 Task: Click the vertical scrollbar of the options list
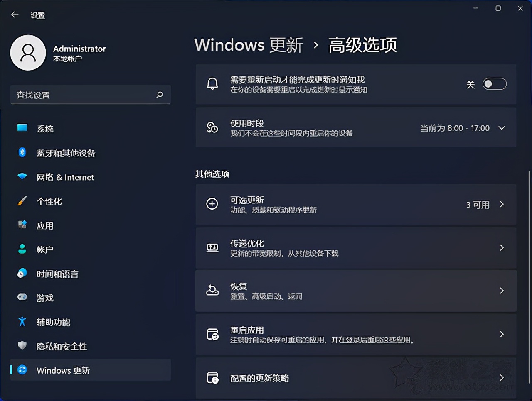tap(529, 276)
